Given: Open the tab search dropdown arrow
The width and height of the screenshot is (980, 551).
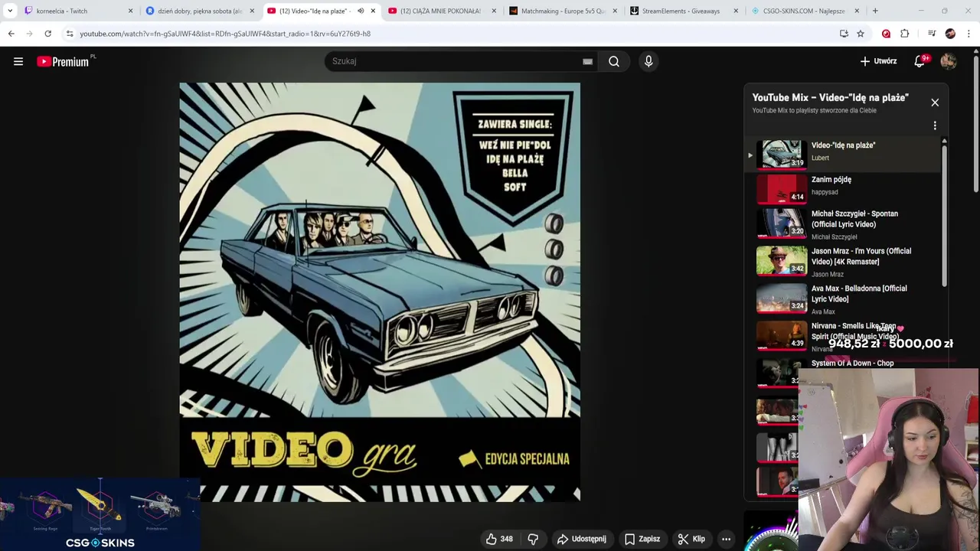Looking at the screenshot, I should click(10, 11).
